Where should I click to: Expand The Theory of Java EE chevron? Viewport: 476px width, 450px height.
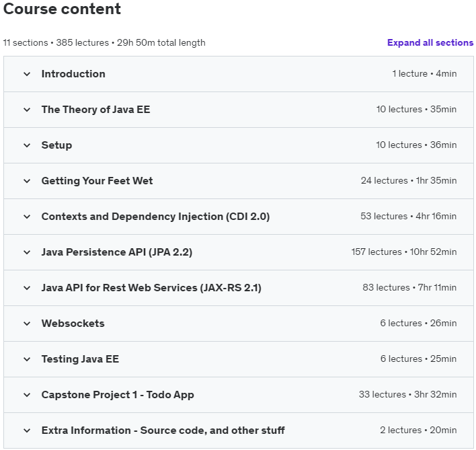(27, 110)
